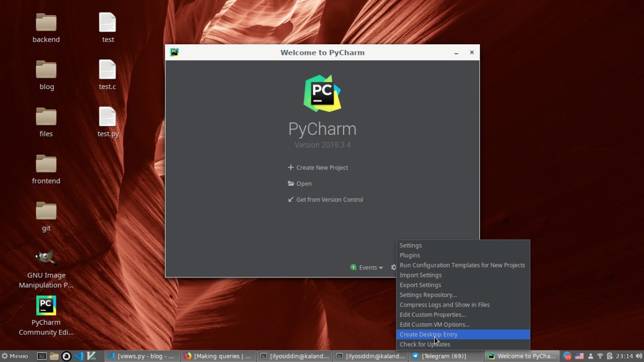
Task: Select Get from Version Control
Action: [326, 200]
